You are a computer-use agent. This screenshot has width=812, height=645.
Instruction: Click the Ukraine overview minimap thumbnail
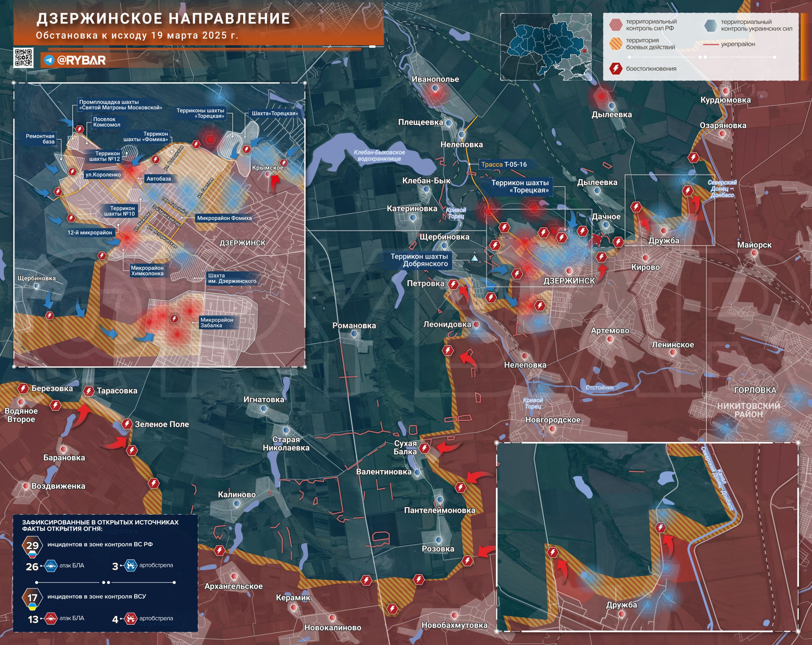[546, 47]
